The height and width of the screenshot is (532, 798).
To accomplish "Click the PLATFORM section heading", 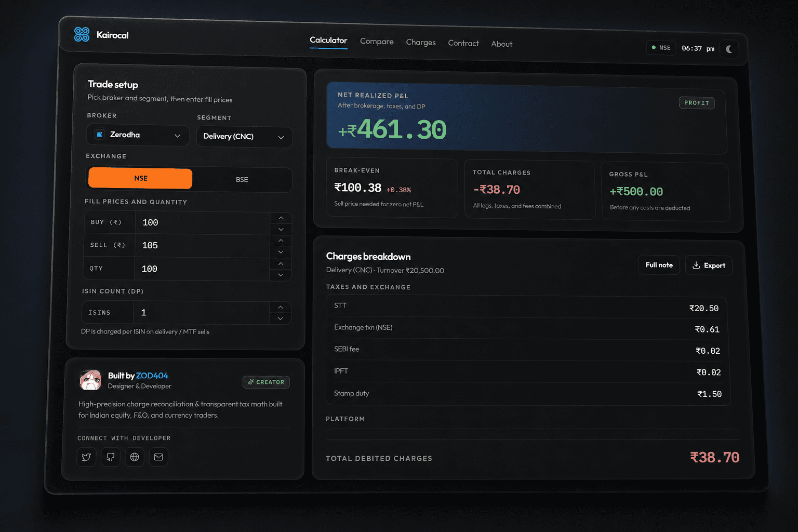I will tap(345, 419).
